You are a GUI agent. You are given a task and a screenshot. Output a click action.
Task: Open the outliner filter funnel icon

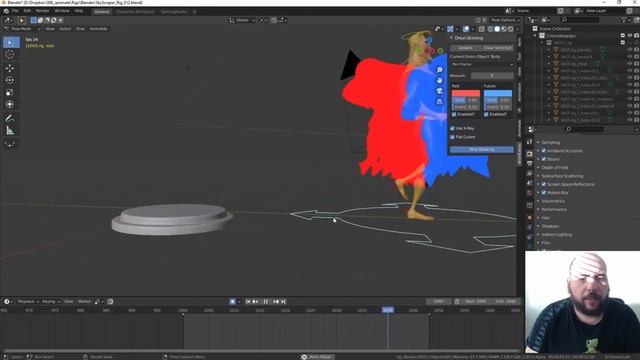coord(625,20)
